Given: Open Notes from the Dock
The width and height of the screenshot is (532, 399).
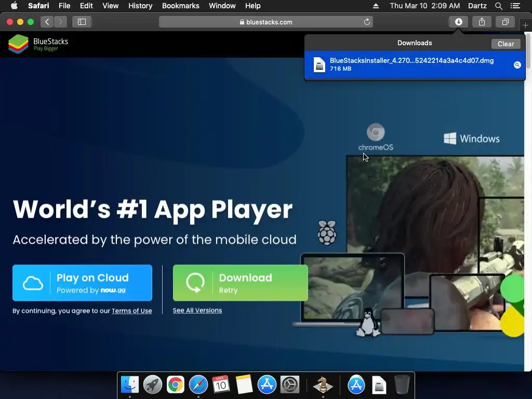Looking at the screenshot, I should point(244,385).
